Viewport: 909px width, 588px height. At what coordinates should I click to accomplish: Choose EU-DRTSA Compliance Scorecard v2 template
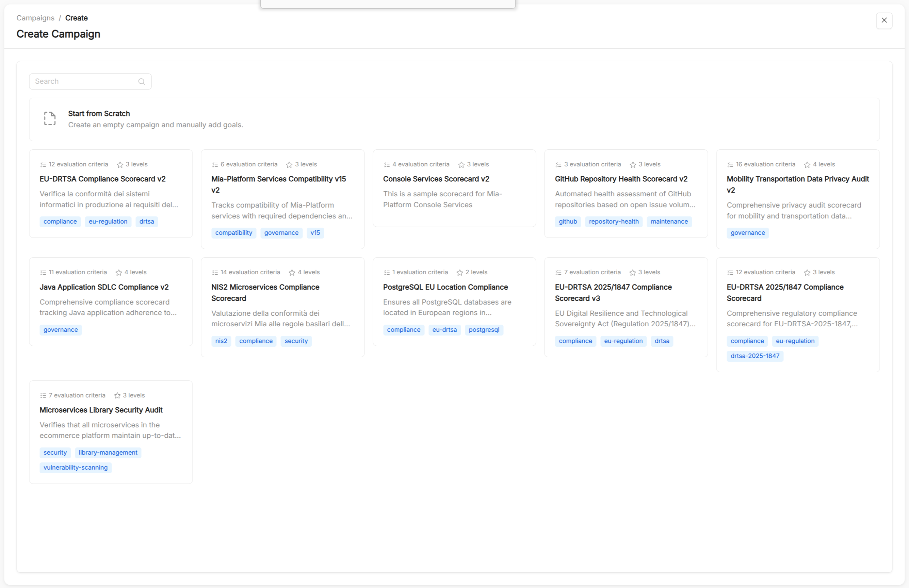click(111, 194)
